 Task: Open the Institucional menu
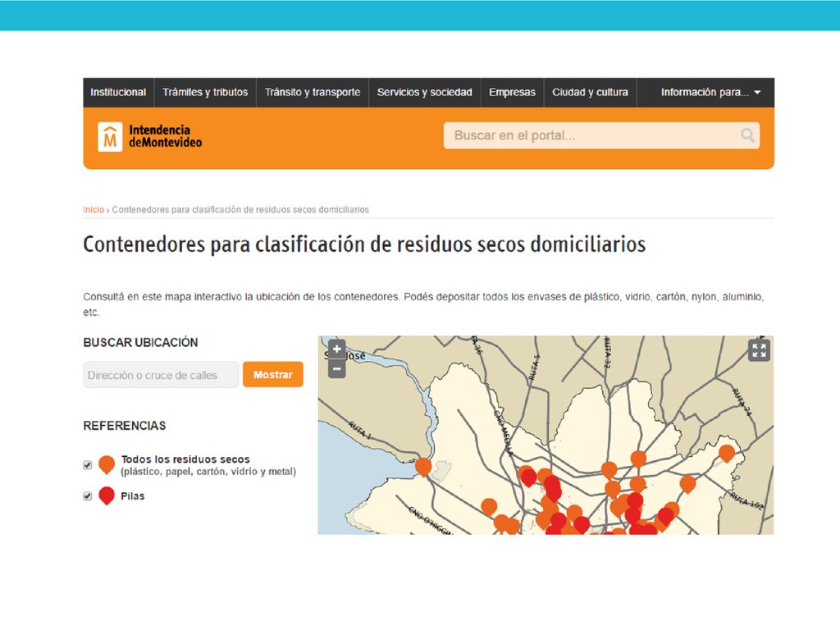[x=118, y=92]
